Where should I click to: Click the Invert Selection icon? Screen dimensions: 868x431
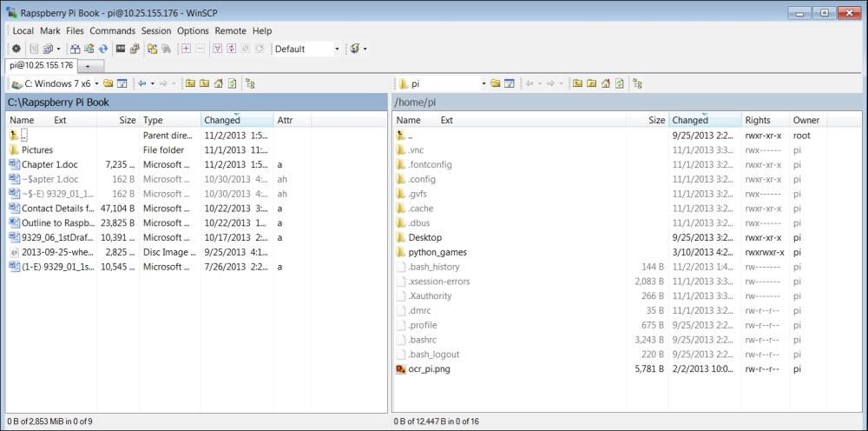(x=232, y=49)
